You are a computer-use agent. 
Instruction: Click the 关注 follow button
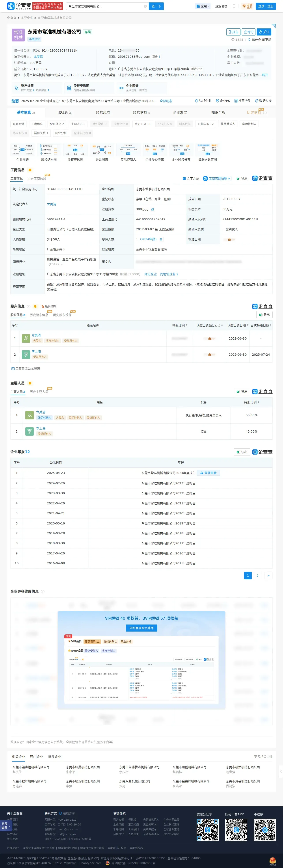264,32
